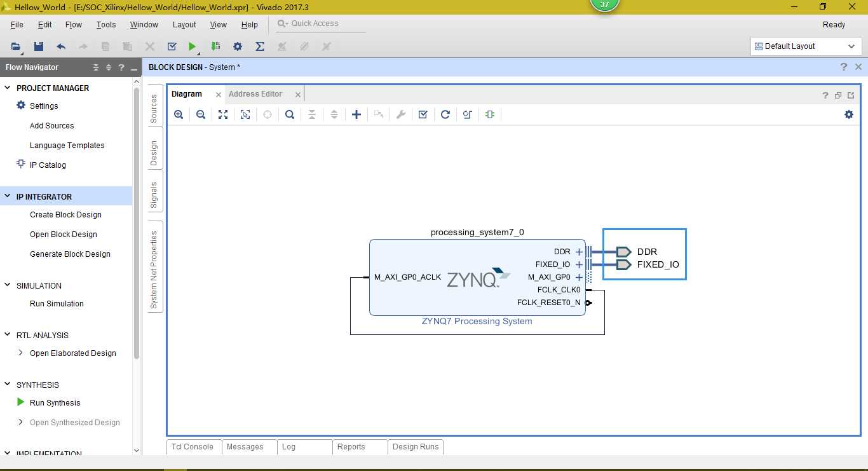Click the green chip icon in diagram toolbar
868x471 pixels.
[489, 114]
